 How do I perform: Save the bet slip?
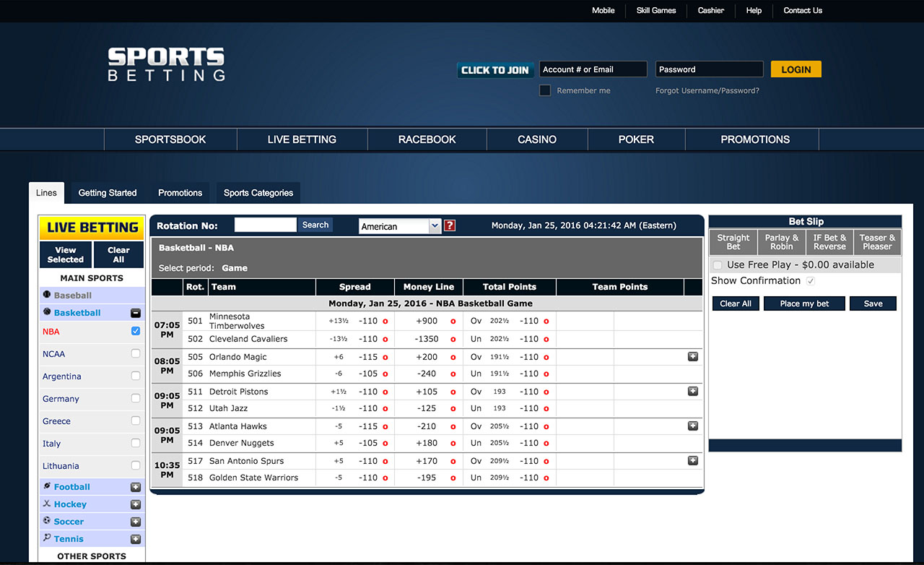click(873, 303)
